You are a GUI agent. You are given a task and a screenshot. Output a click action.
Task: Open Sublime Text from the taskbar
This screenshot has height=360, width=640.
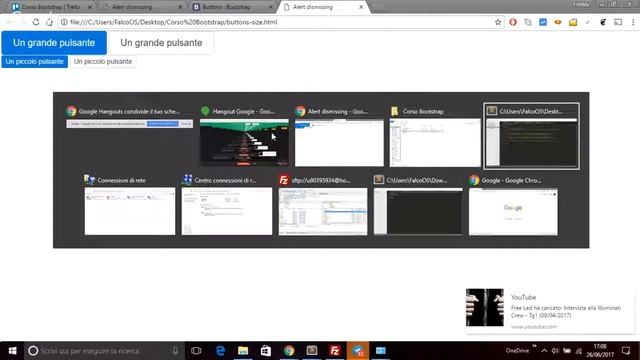(312, 351)
